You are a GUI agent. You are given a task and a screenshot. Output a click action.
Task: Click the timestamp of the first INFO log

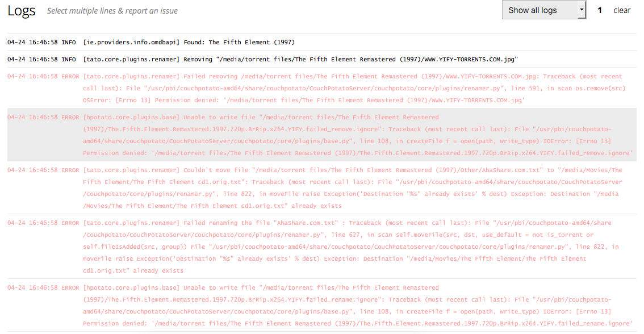pyautogui.click(x=32, y=42)
